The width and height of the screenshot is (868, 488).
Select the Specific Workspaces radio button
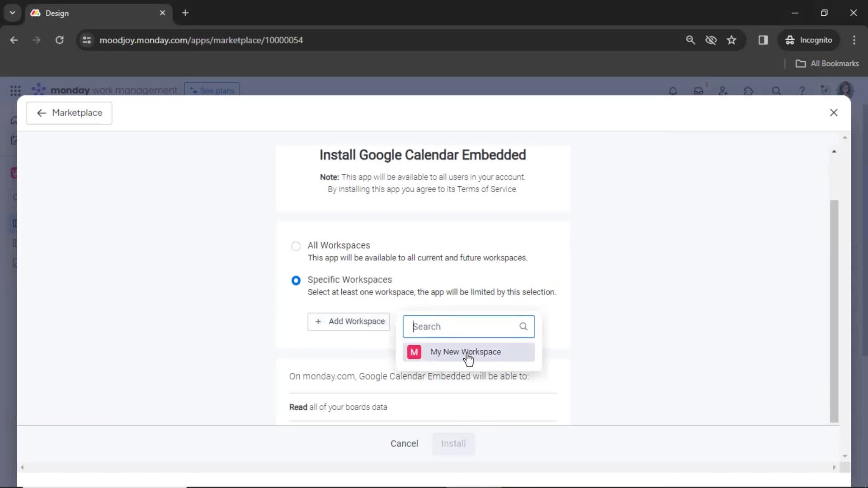[296, 280]
